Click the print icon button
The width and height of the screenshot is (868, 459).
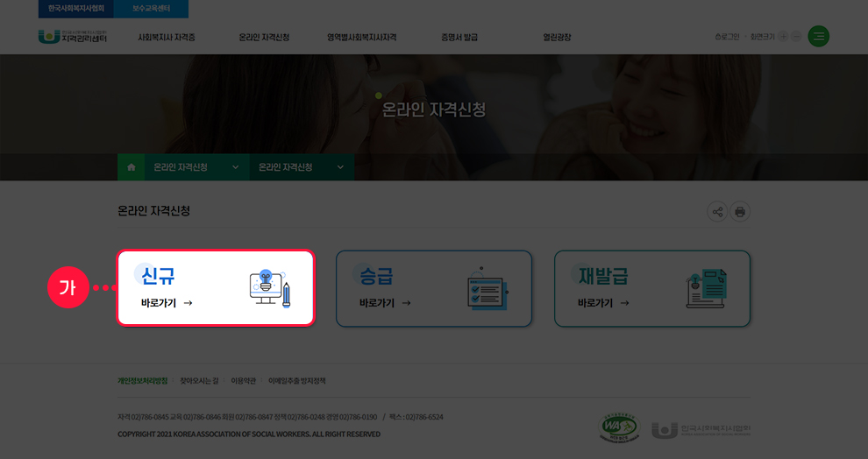[740, 212]
